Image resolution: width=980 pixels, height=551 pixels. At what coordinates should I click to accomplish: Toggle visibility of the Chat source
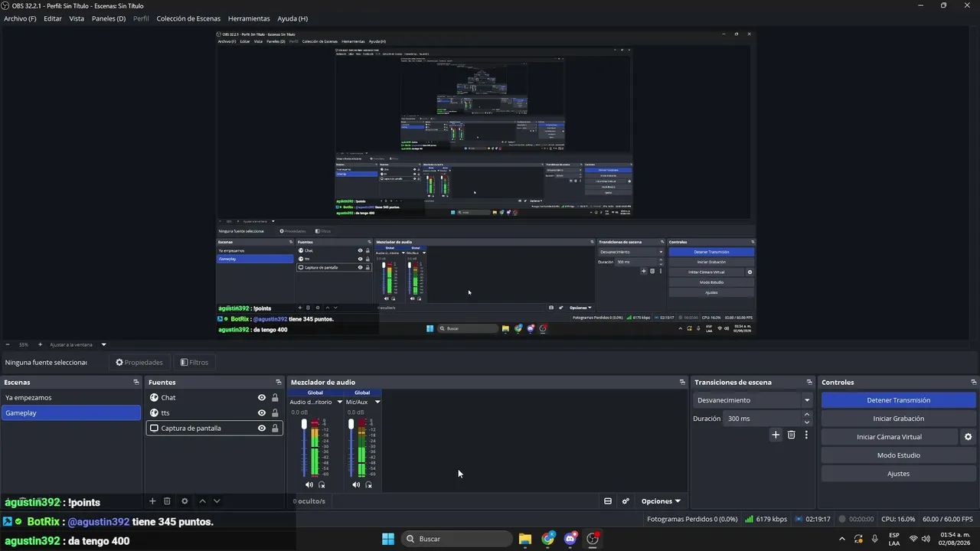click(x=262, y=398)
